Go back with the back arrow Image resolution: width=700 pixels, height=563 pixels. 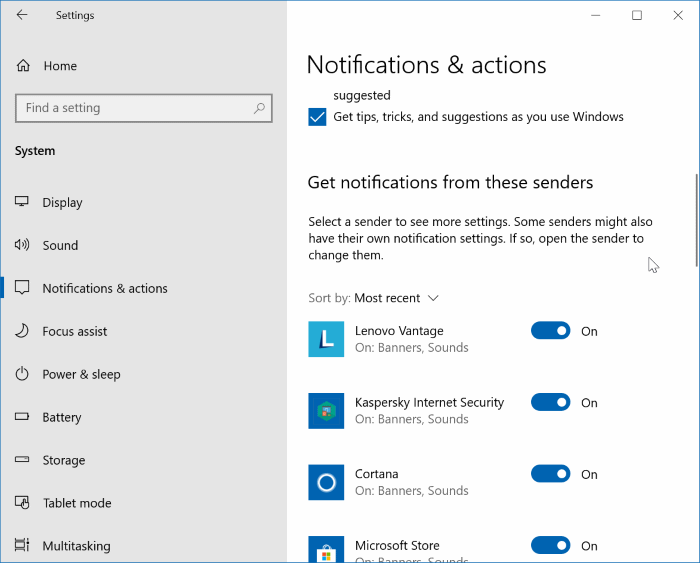[x=22, y=15]
